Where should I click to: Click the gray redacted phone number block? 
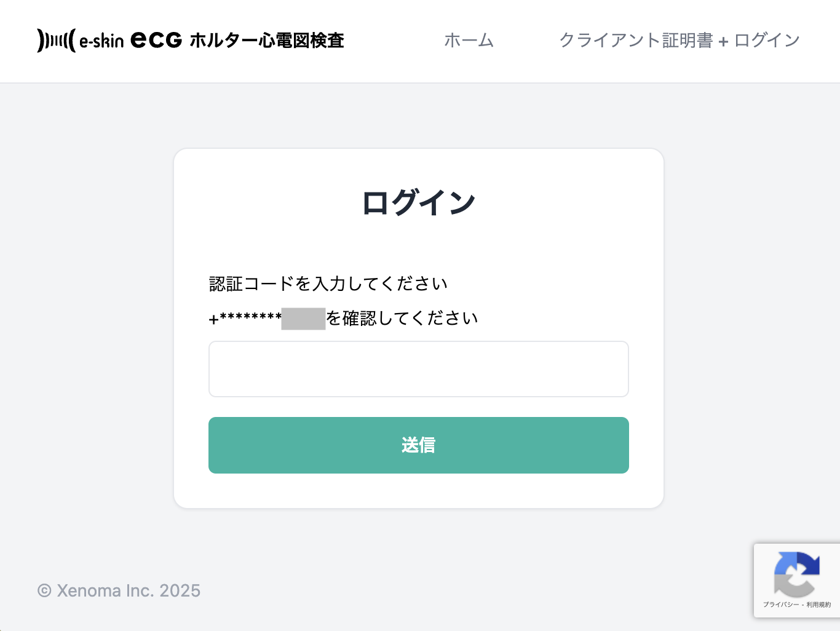point(303,319)
